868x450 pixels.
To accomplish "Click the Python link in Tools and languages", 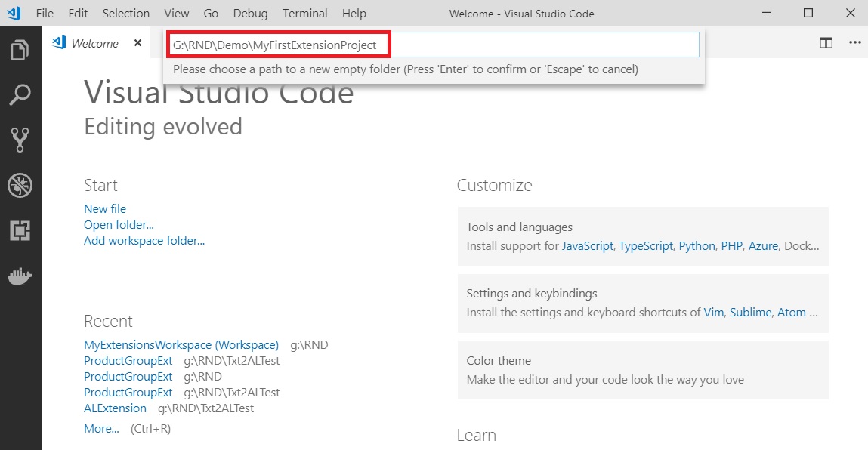I will (697, 245).
